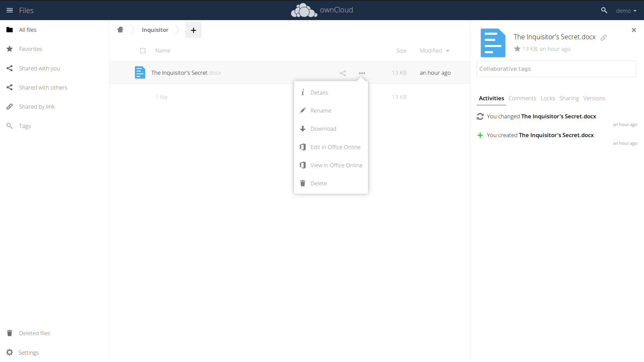The image size is (644, 362).
Task: Click the Deleted files trash icon
Action: click(9, 333)
